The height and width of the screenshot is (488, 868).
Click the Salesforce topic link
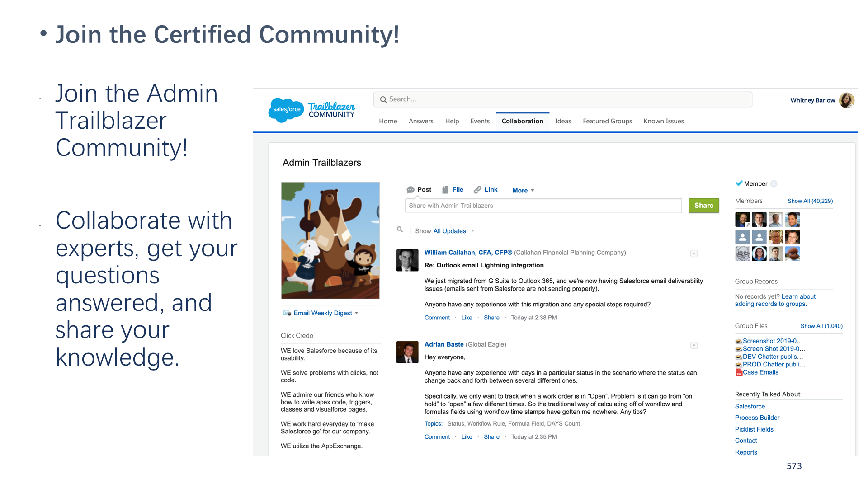click(750, 407)
